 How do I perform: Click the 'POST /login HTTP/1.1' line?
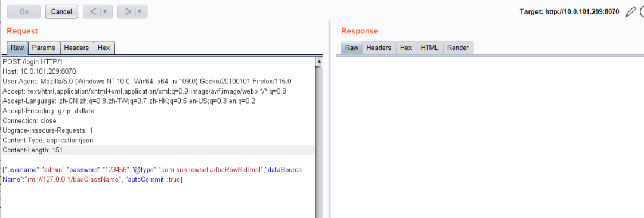coord(35,61)
